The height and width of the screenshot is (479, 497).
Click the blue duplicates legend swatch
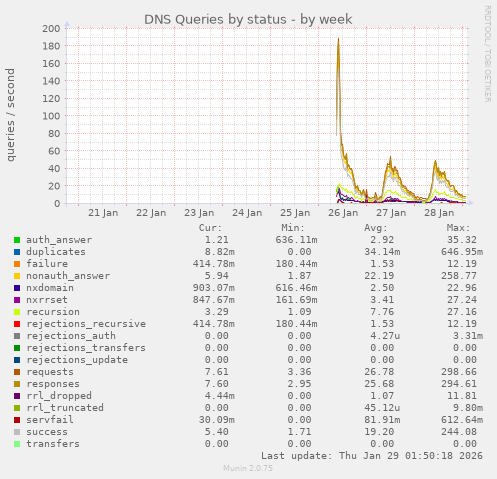coord(17,252)
